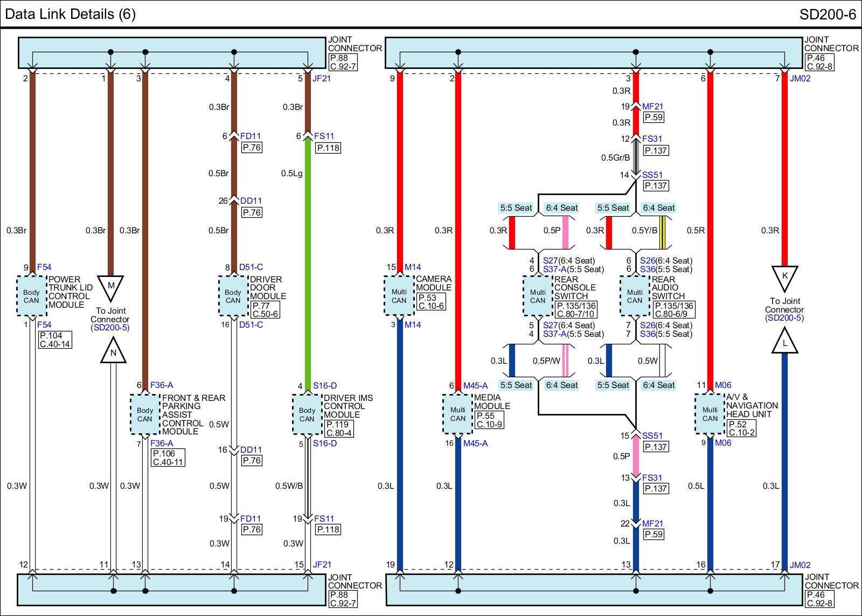This screenshot has height=616, width=862.
Task: Click the Body CAN box of Power Trunk Lid module
Action: coord(31,296)
